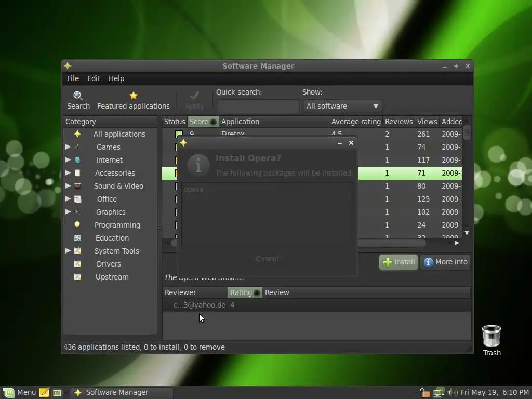Open the Show All software dropdown
The image size is (532, 399).
click(343, 106)
